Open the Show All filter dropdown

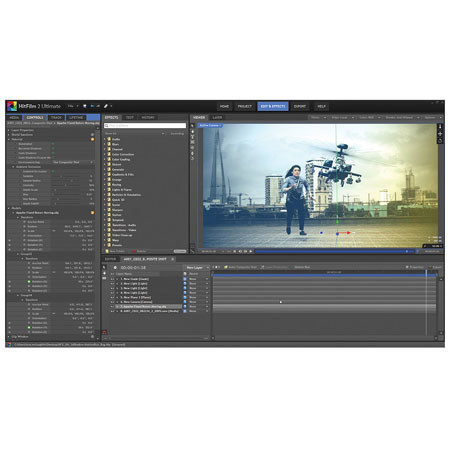135,133
